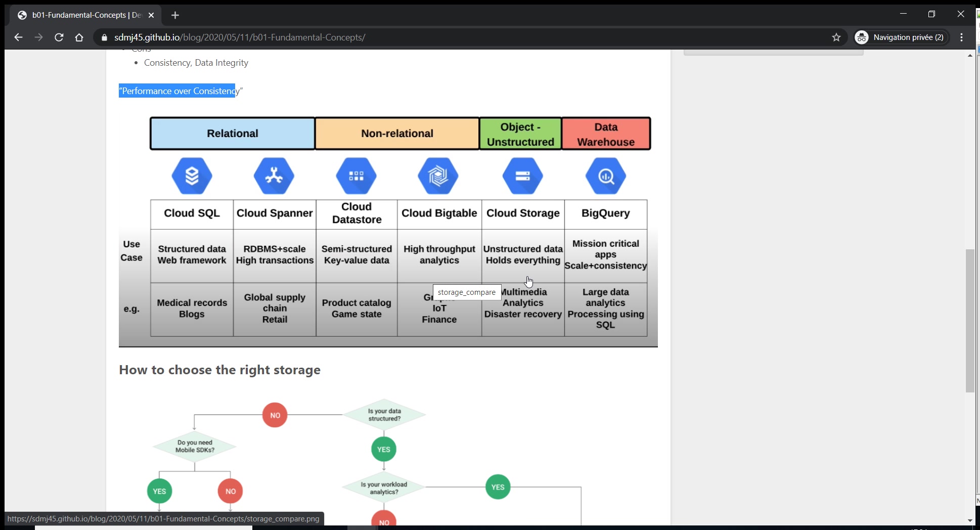The width and height of the screenshot is (980, 530).
Task: Click the orange Non-relational header box
Action: tap(397, 134)
